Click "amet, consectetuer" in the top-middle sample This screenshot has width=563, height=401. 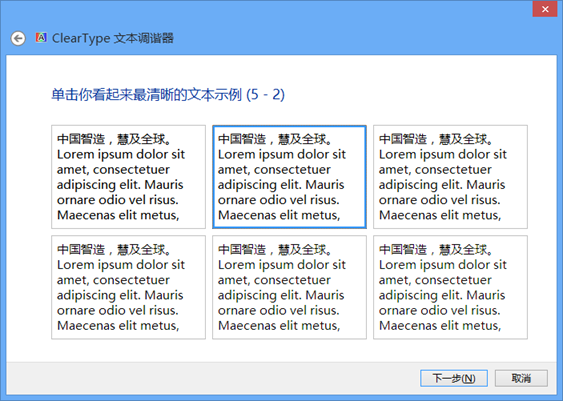tap(274, 169)
